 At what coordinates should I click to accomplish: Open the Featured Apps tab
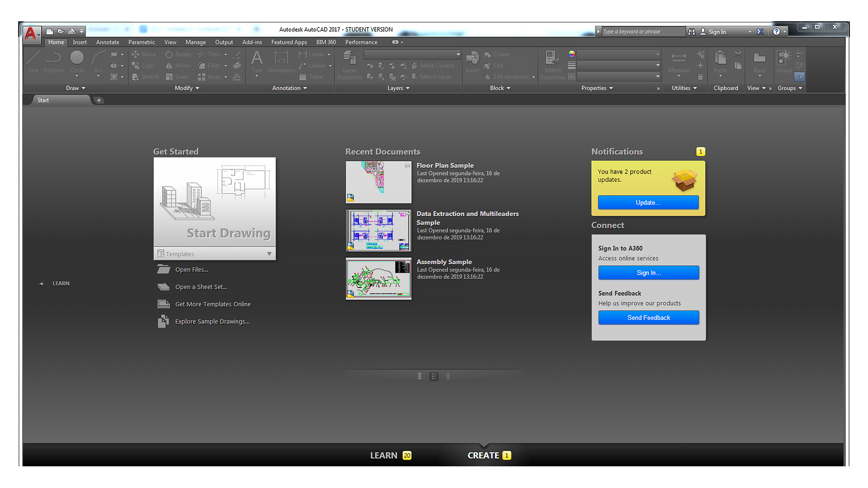[289, 42]
